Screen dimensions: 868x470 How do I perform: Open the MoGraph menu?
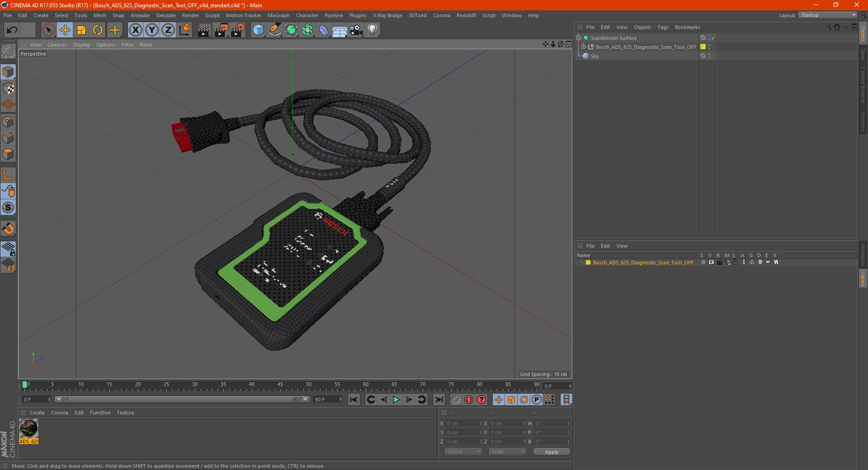point(278,15)
